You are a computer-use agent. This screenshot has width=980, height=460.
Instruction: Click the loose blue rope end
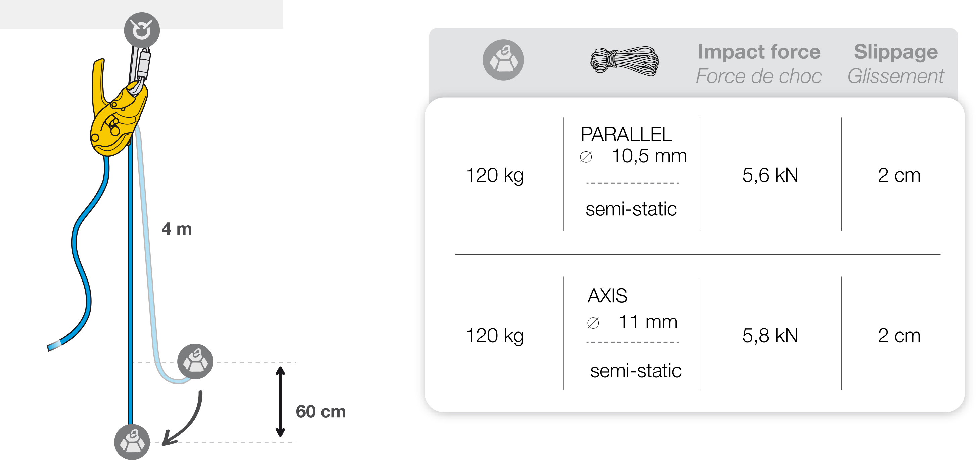(54, 345)
